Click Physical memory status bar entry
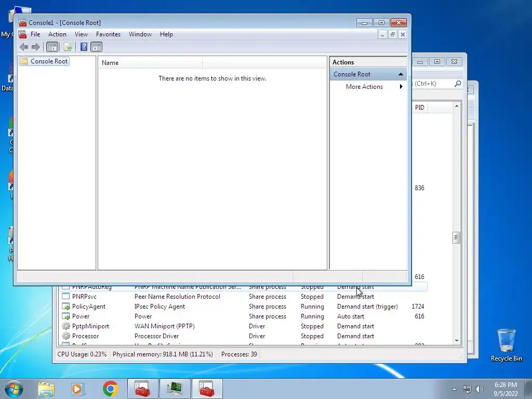The image size is (532, 399). coord(163,354)
